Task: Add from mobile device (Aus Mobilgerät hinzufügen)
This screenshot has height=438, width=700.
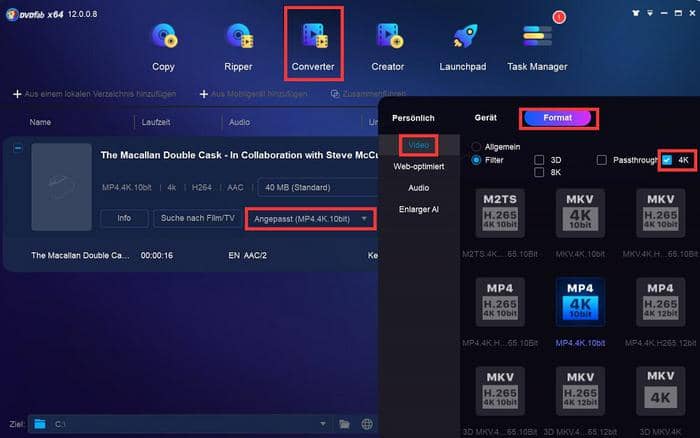Action: (x=254, y=94)
